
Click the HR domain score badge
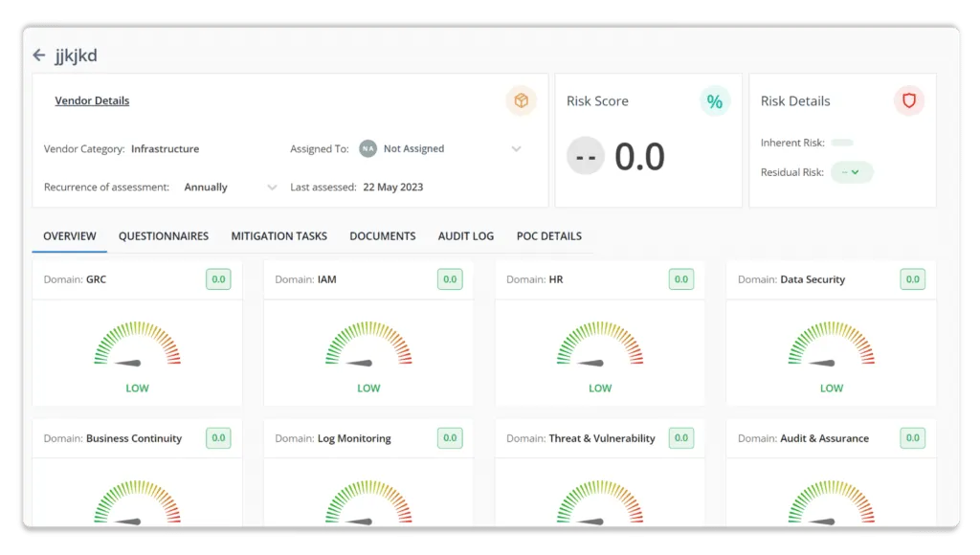tap(681, 279)
